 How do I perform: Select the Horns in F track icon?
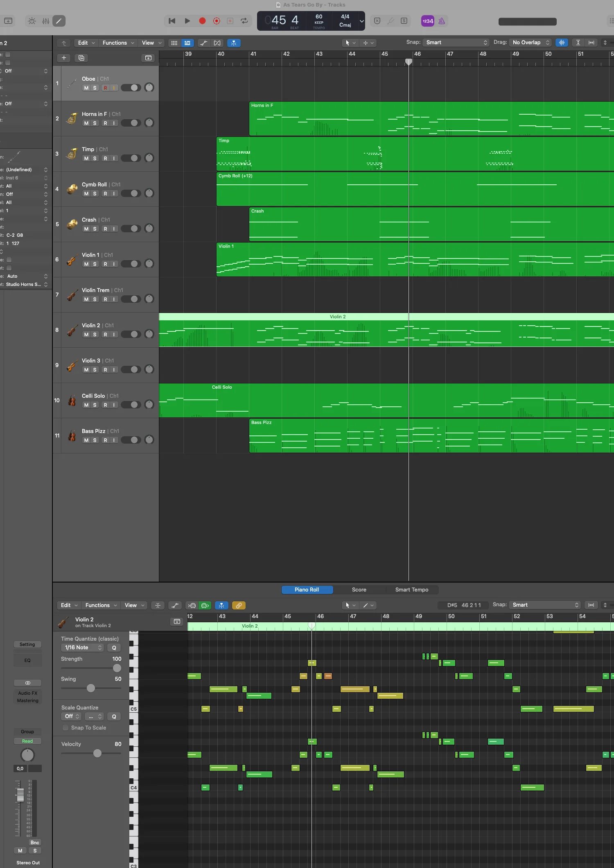point(72,119)
